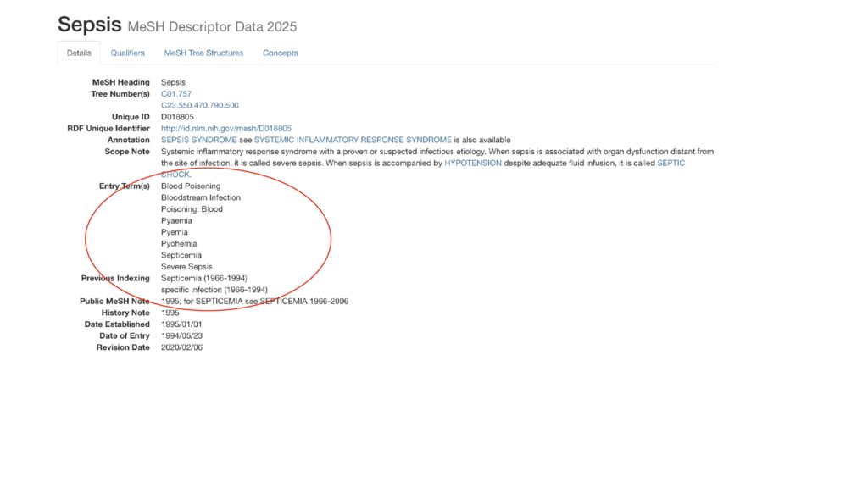Screen dimensions: 868x488
Task: Select the Septicemia entry term
Action: 181,255
